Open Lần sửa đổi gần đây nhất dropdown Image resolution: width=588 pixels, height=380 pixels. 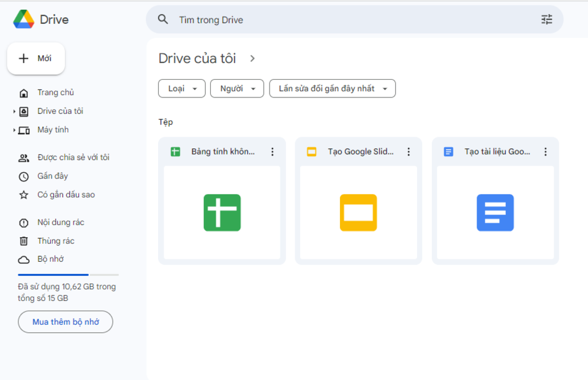tap(332, 89)
